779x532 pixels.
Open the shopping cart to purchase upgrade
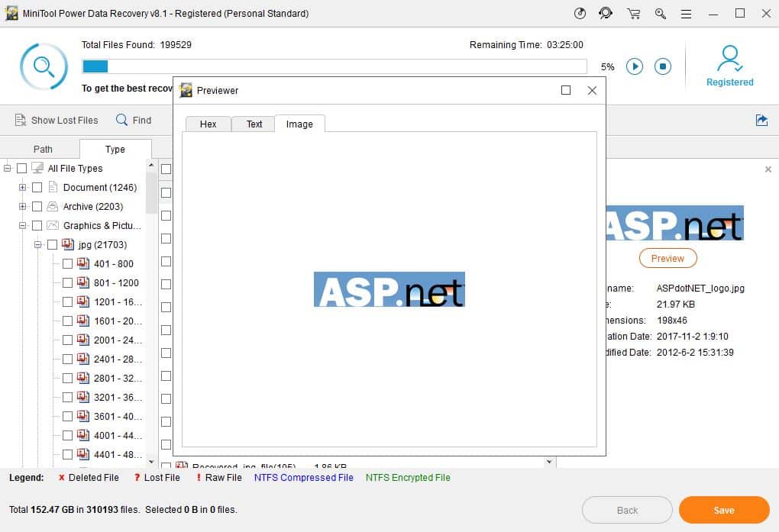click(x=633, y=13)
